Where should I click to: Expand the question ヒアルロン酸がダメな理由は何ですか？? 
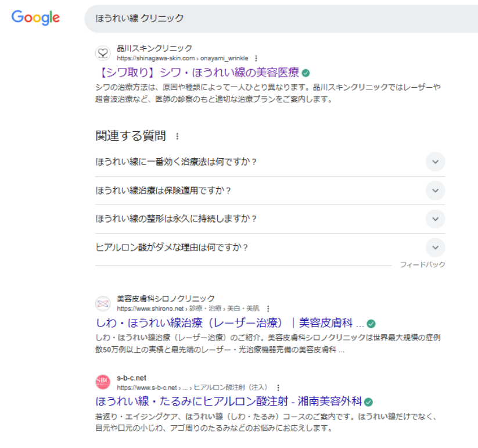coord(435,248)
